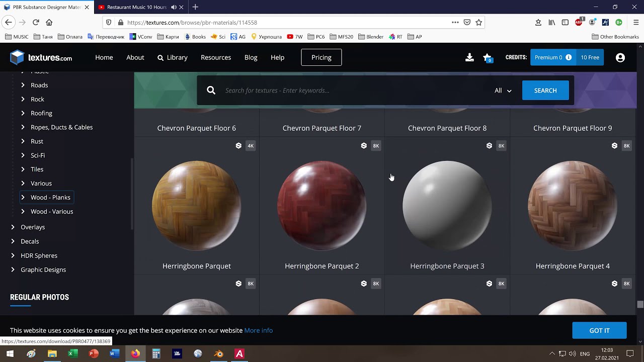Open the More info cookie link
Screen dimensions: 644x362
(259, 330)
